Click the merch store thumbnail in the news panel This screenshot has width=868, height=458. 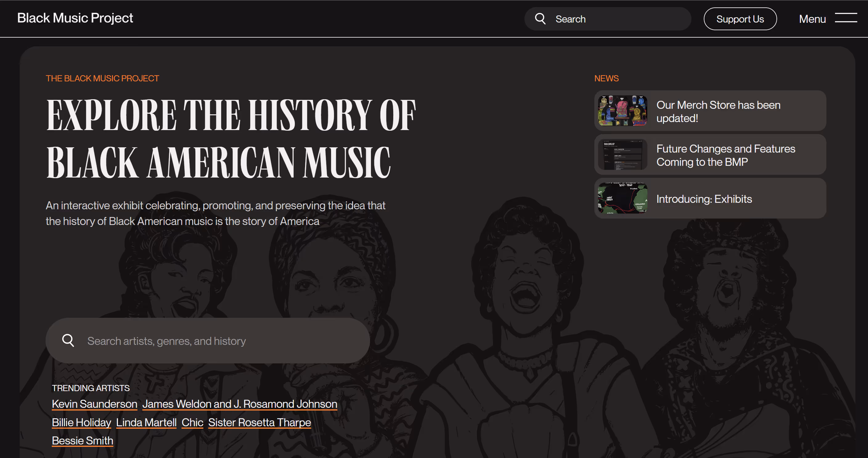[622, 111]
